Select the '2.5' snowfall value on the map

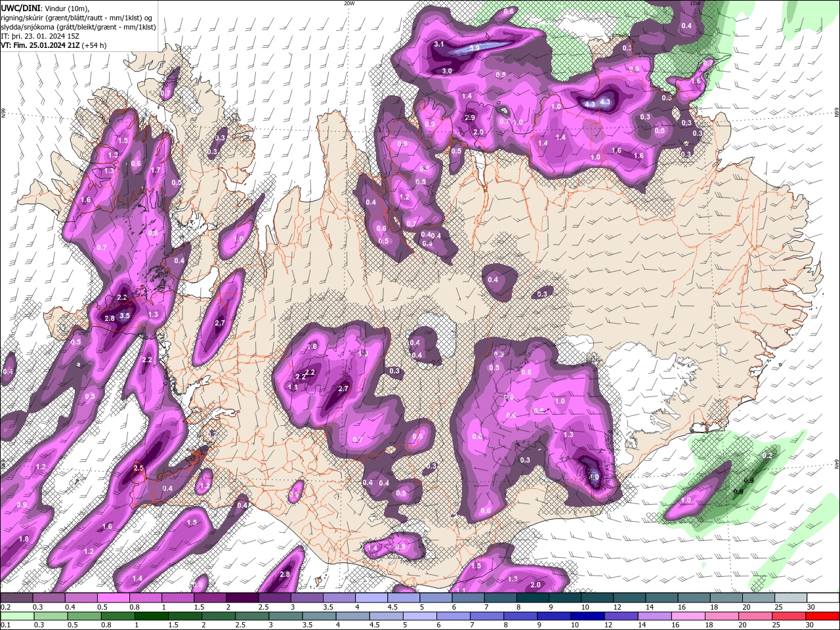point(138,468)
